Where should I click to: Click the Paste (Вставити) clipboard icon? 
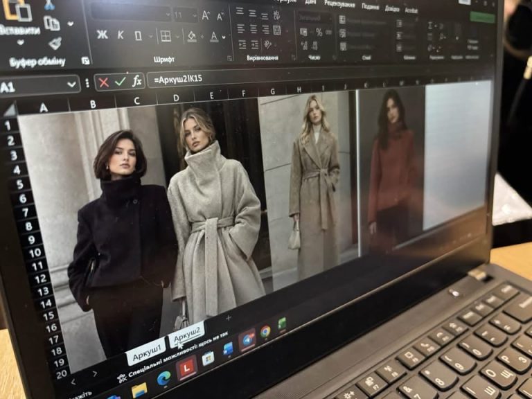pos(17,10)
